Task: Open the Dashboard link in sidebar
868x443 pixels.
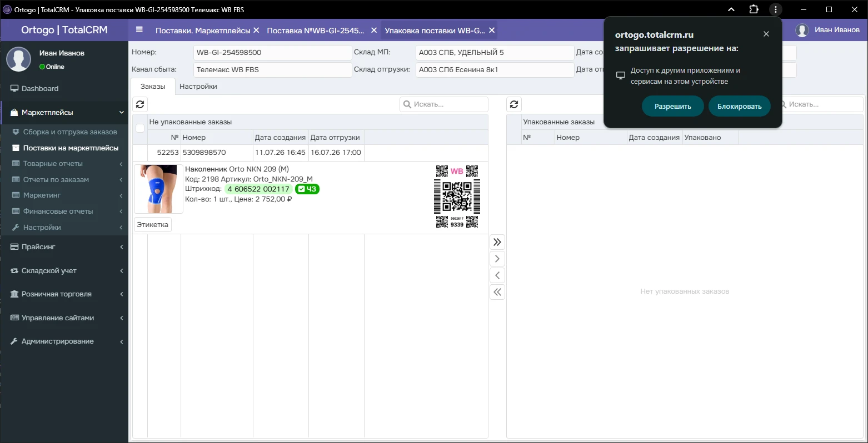Action: [40, 89]
